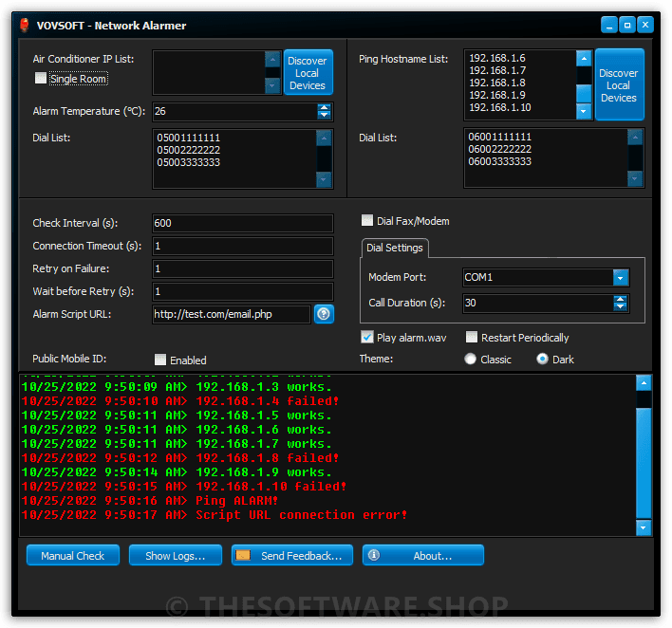The height and width of the screenshot is (628, 672).
Task: Select 192.168.1.8 in Ping Hostname List
Action: [497, 83]
